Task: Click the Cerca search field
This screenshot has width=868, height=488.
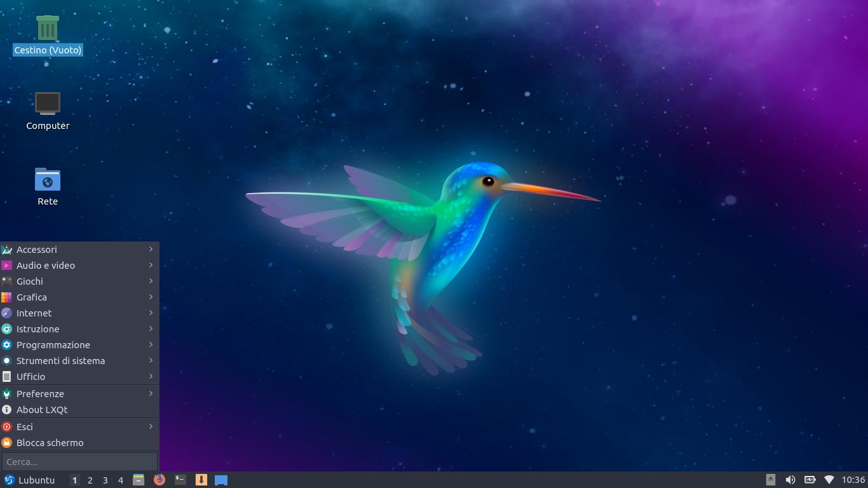Action: pyautogui.click(x=79, y=461)
